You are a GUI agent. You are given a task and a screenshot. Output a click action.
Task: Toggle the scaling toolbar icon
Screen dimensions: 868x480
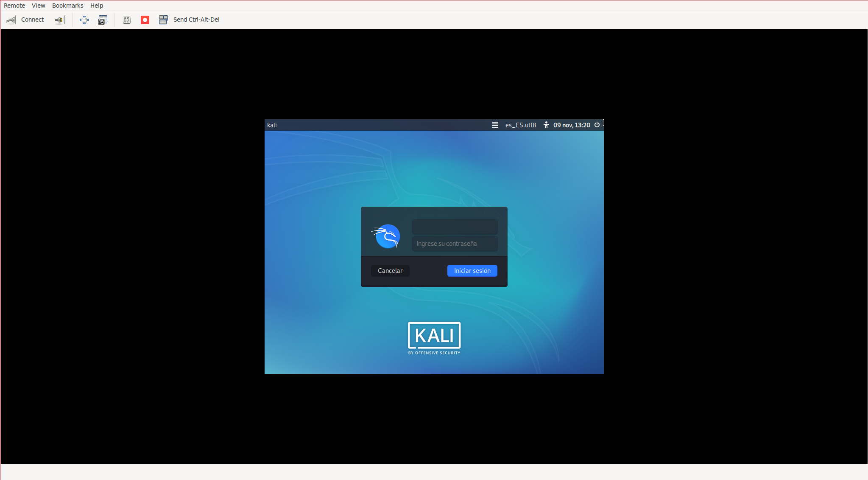(127, 20)
